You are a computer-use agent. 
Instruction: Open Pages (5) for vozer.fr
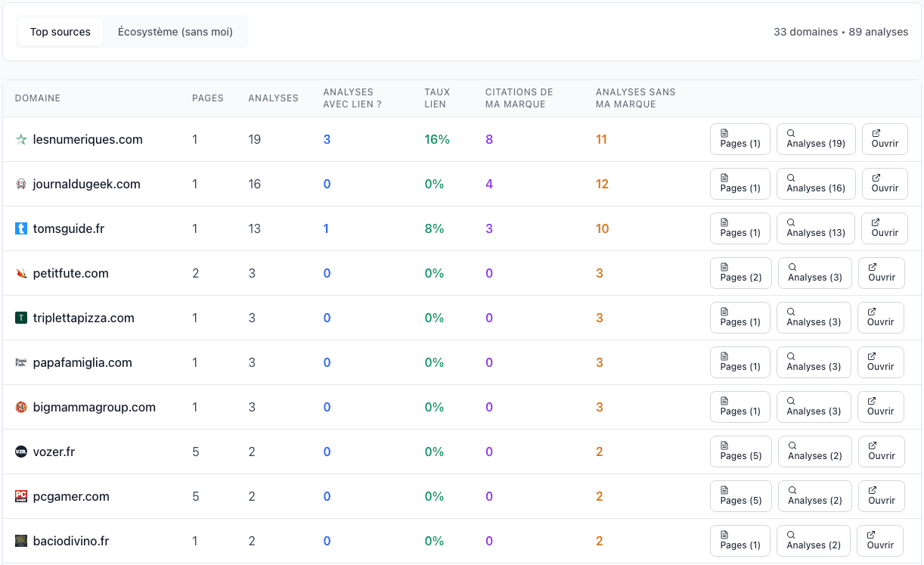click(741, 452)
